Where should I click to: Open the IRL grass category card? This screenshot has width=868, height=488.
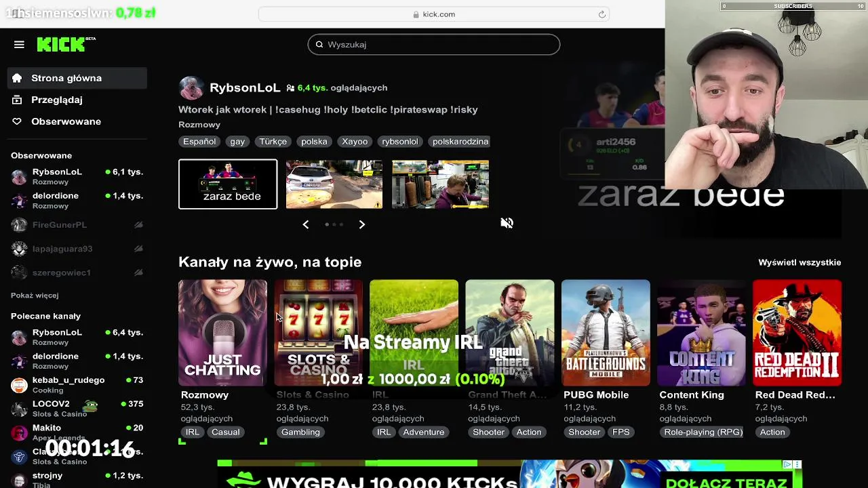(414, 333)
